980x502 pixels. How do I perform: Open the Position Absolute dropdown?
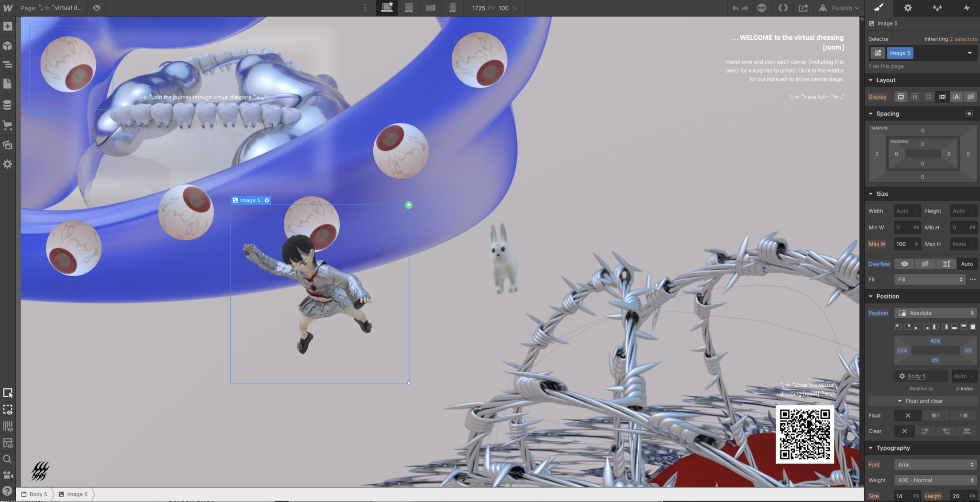935,313
